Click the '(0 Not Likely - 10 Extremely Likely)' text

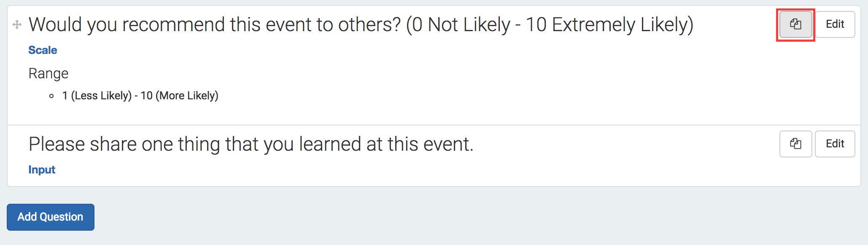pos(550,24)
